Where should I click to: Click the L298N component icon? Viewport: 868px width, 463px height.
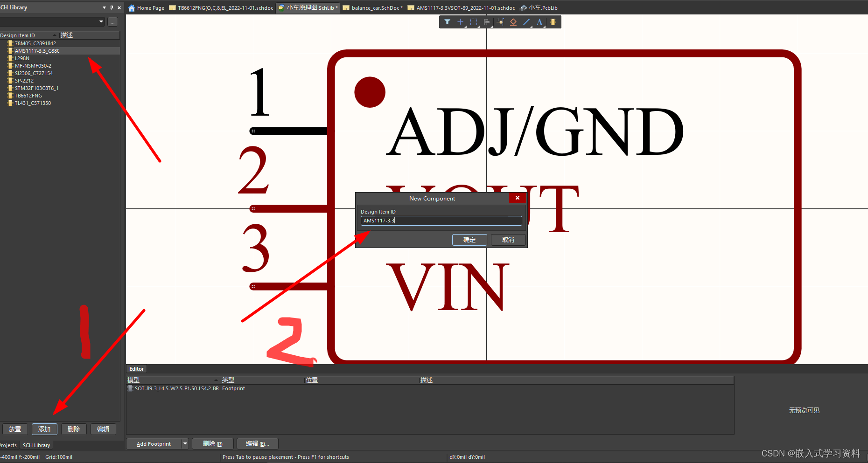10,58
